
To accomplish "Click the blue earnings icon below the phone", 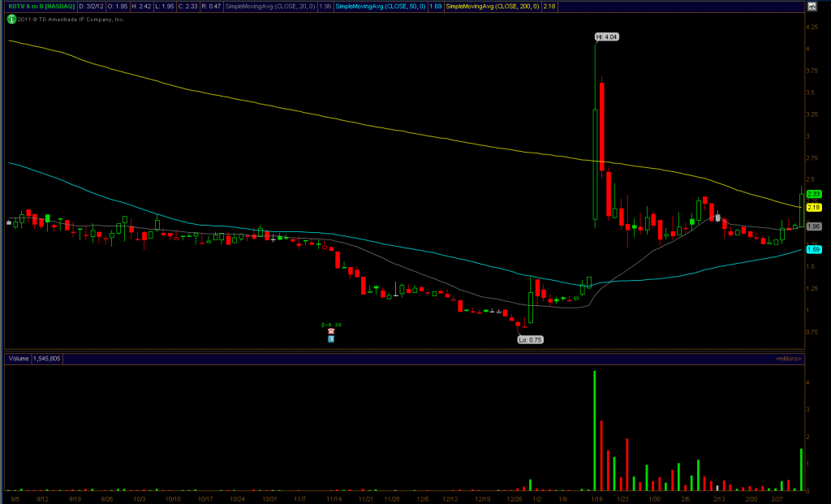I will [x=331, y=339].
